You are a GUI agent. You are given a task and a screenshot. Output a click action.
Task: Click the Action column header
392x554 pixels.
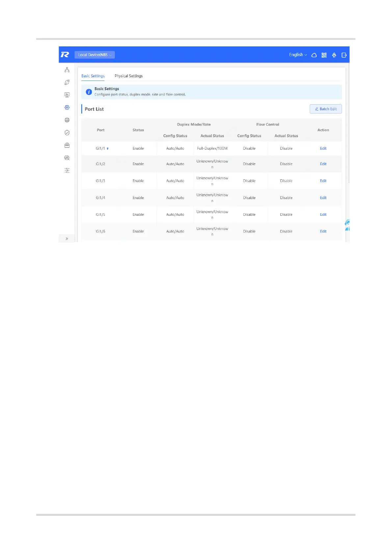tap(323, 130)
